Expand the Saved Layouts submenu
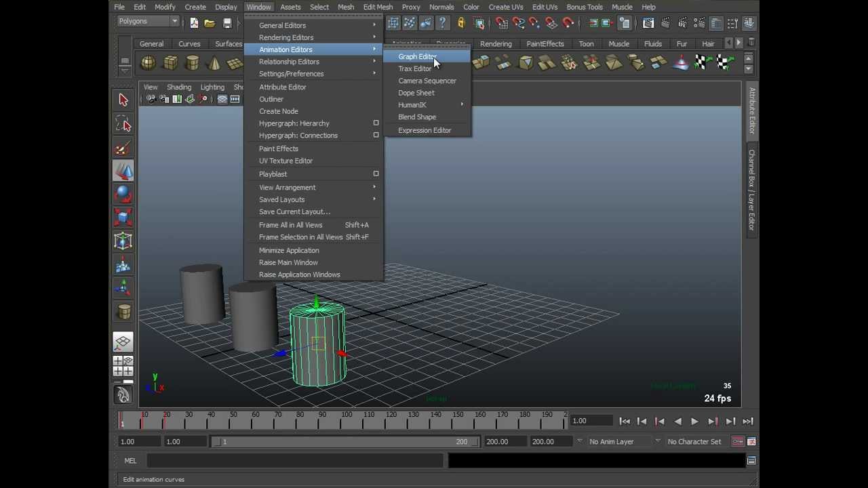 tap(314, 200)
